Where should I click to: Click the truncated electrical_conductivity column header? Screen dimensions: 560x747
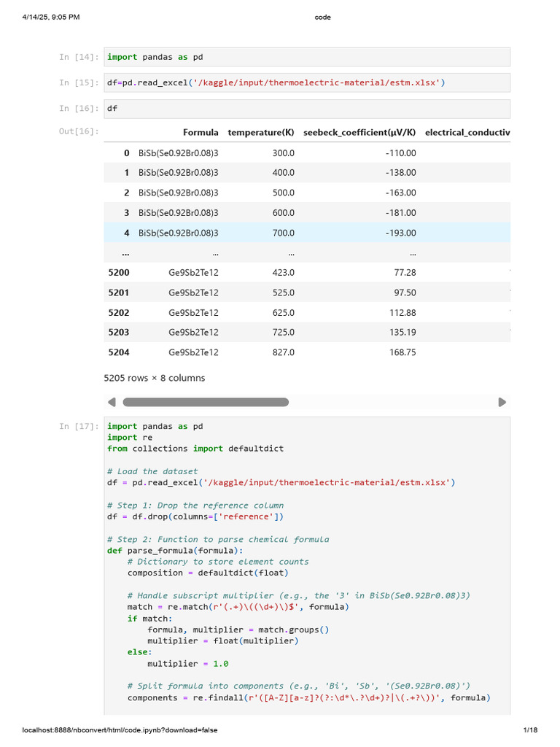467,133
